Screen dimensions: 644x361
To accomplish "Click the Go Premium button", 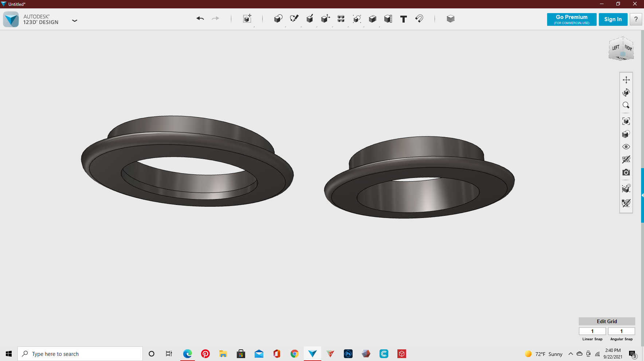I will [572, 19].
